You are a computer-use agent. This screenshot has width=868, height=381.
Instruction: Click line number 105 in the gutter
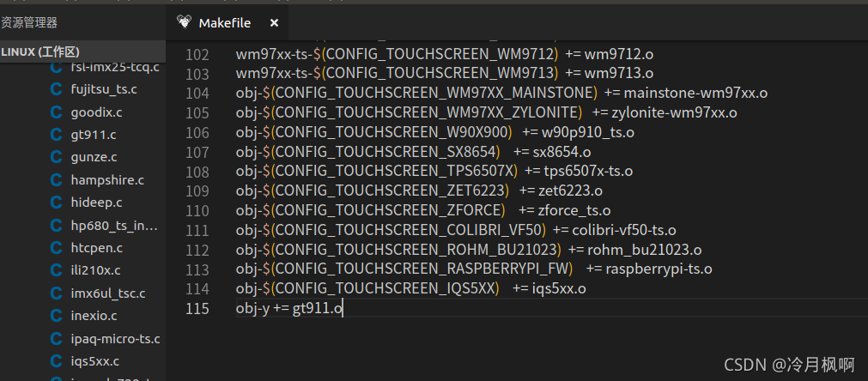pos(197,113)
